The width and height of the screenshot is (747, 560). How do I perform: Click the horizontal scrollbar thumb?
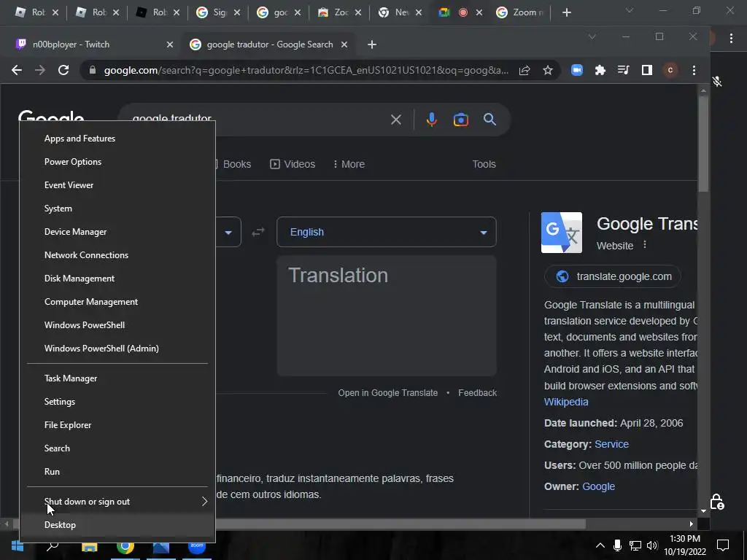301,524
